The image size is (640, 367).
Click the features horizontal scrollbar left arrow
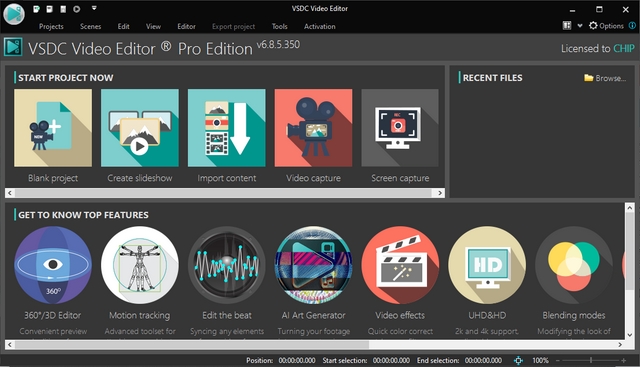pyautogui.click(x=10, y=345)
